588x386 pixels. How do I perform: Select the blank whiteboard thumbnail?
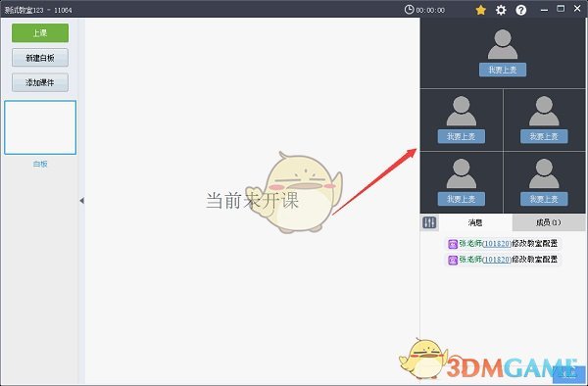pos(40,127)
